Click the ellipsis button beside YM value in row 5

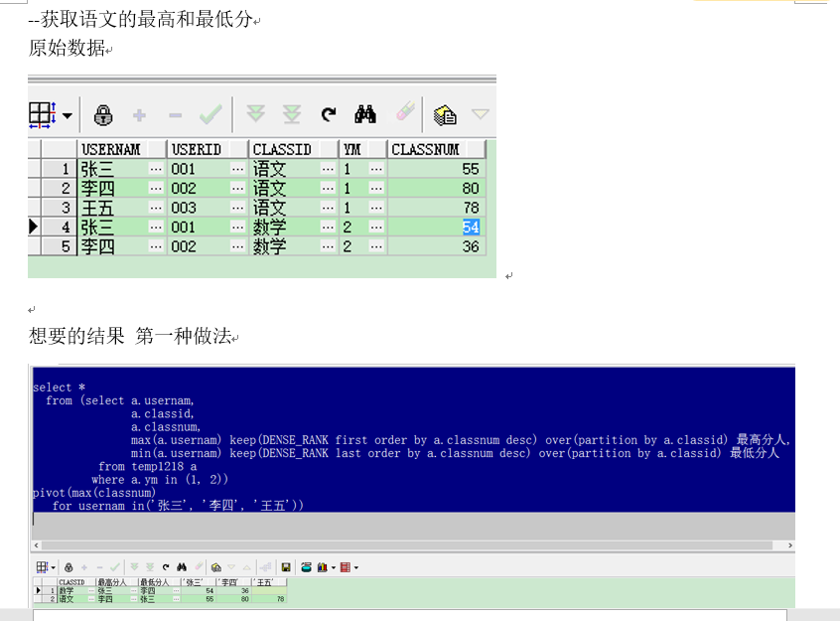pos(376,246)
